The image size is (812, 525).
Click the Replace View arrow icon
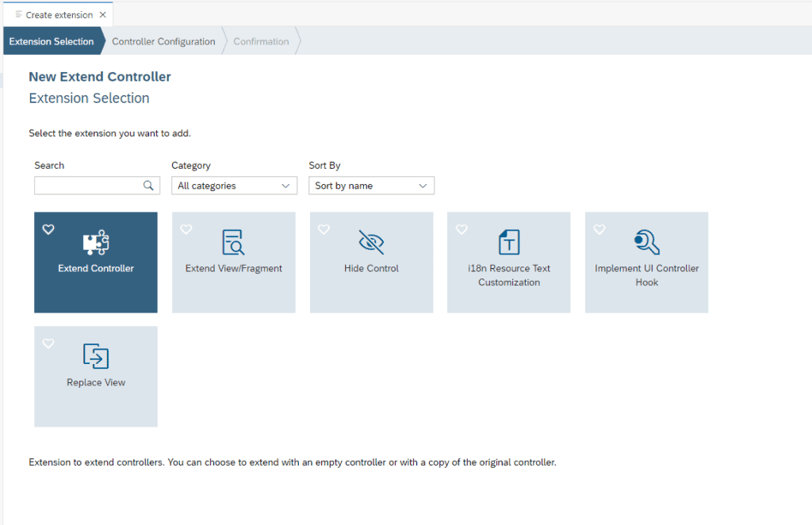pyautogui.click(x=96, y=356)
